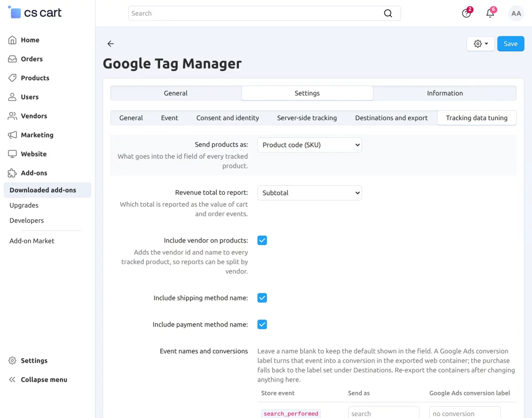Screen dimensions: 532x418
Task: Click the search magnifier icon
Action: tap(388, 13)
